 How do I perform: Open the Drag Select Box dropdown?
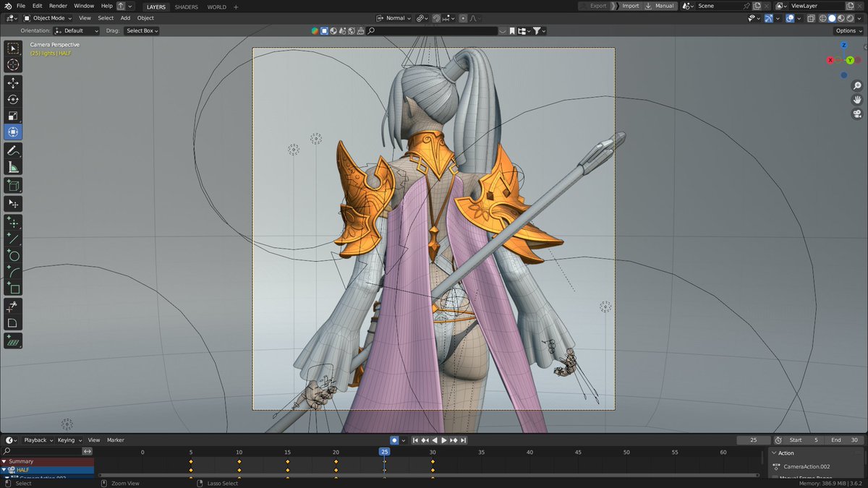click(142, 30)
